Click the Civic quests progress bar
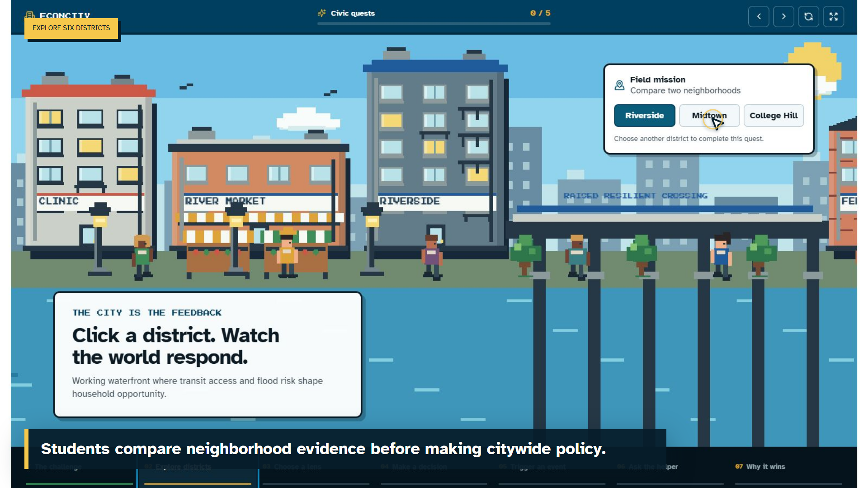 (x=434, y=23)
